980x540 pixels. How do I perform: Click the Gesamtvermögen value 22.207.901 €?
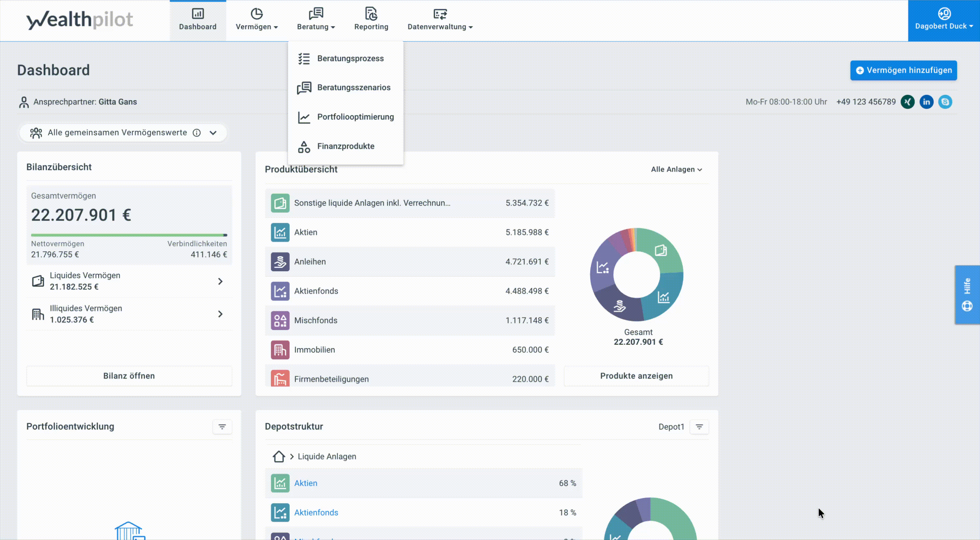pos(81,215)
